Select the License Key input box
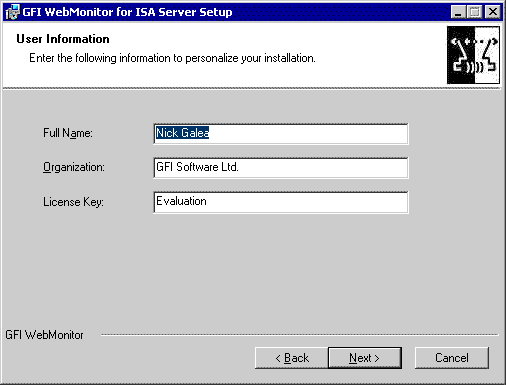The image size is (506, 385). pos(281,202)
